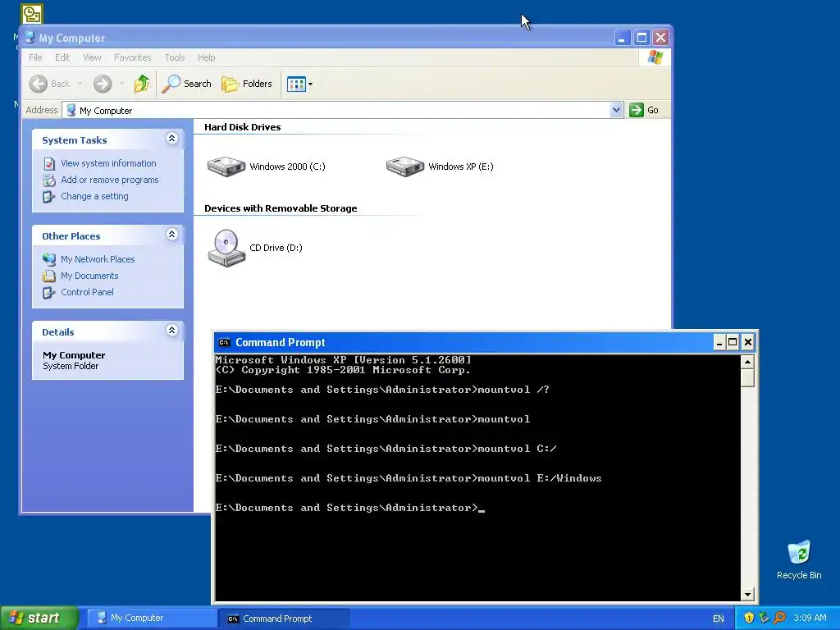Click View system information link
Screen dimensions: 840x630
(108, 163)
